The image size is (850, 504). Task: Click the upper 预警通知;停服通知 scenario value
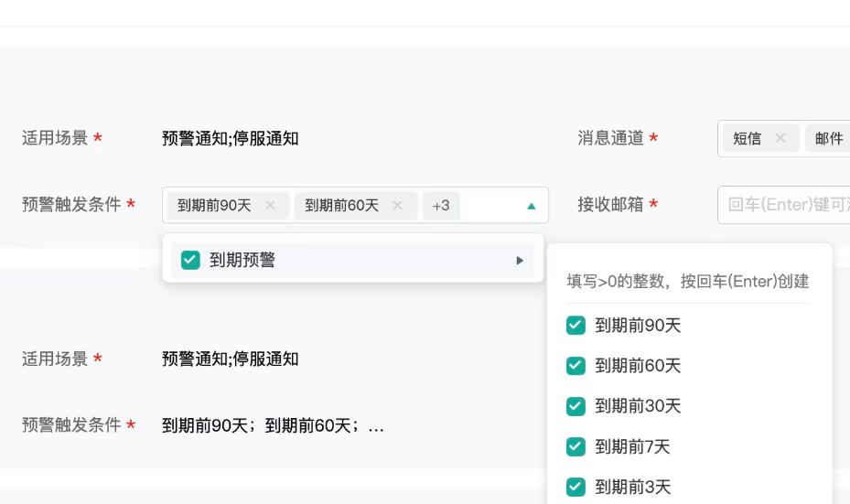pos(230,139)
